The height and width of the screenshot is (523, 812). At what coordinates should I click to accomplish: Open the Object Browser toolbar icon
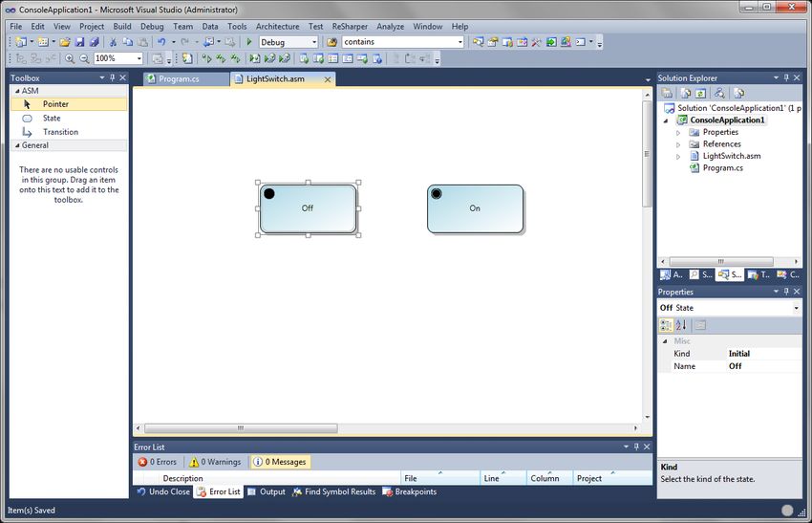pyautogui.click(x=522, y=42)
